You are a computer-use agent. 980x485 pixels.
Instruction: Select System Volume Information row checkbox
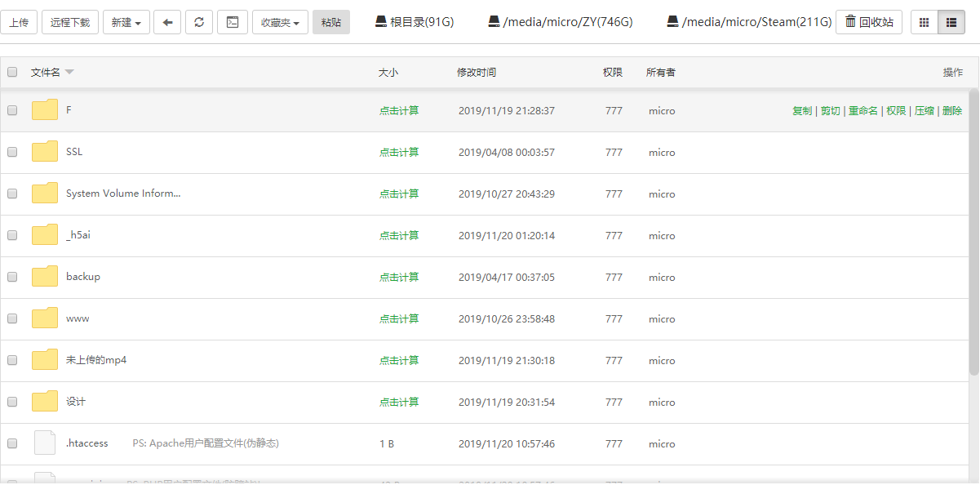pyautogui.click(x=12, y=194)
